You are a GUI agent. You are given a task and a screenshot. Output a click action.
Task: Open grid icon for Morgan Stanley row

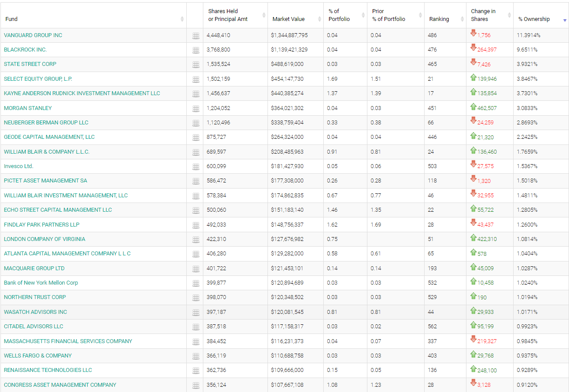[x=195, y=109]
